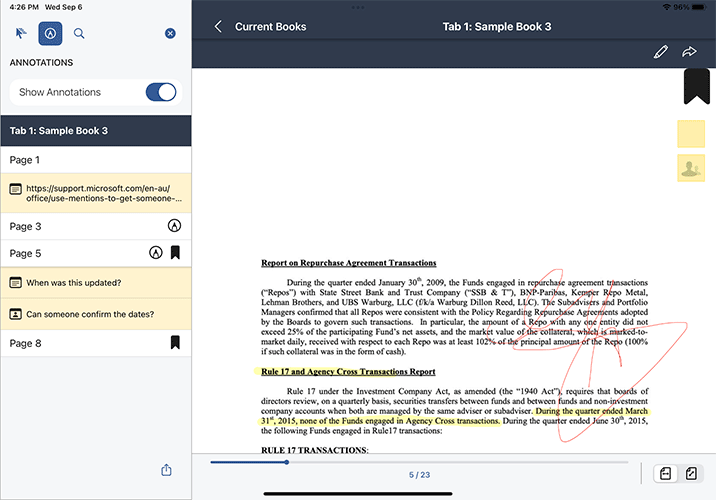This screenshot has width=716, height=500.
Task: Select the Annotations panel icon
Action: (x=50, y=33)
